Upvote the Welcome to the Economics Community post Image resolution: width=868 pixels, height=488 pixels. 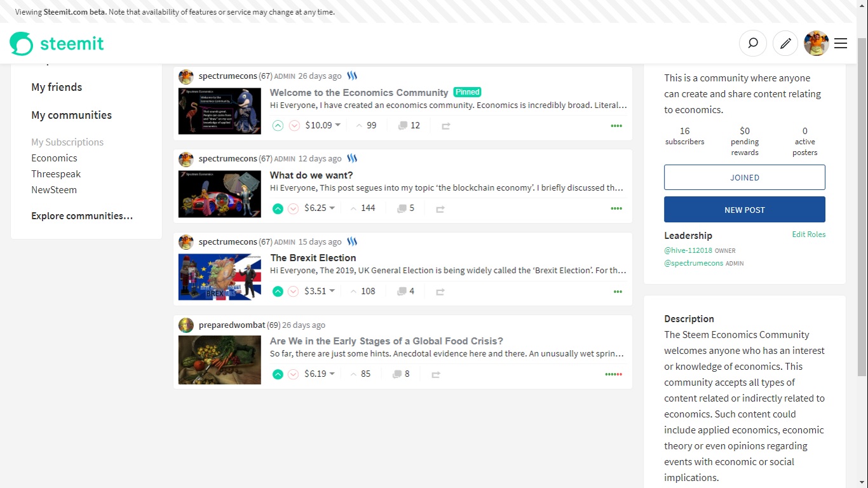click(x=278, y=126)
